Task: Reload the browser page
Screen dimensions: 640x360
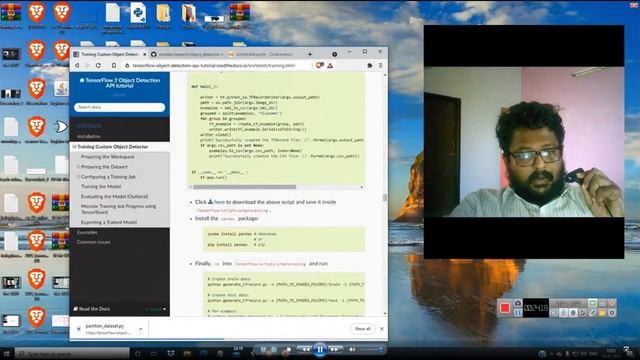Action: point(98,65)
